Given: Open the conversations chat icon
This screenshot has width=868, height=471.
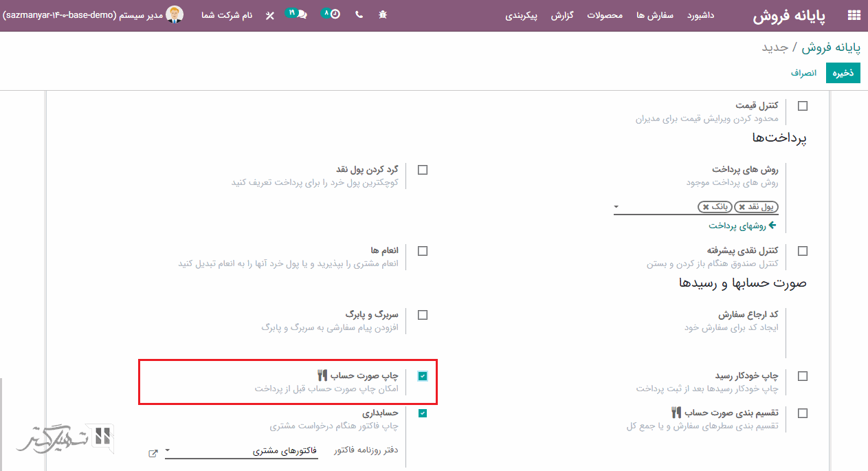Looking at the screenshot, I should tap(302, 14).
